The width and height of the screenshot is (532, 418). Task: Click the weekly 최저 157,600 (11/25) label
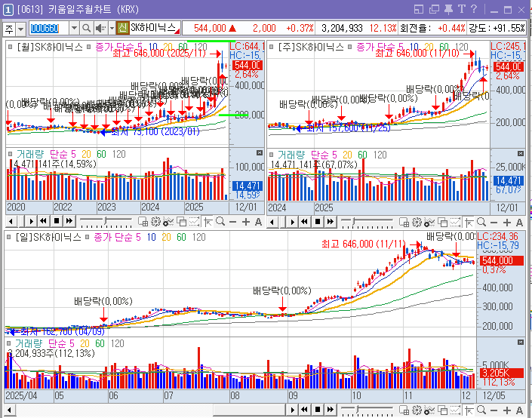point(349,128)
